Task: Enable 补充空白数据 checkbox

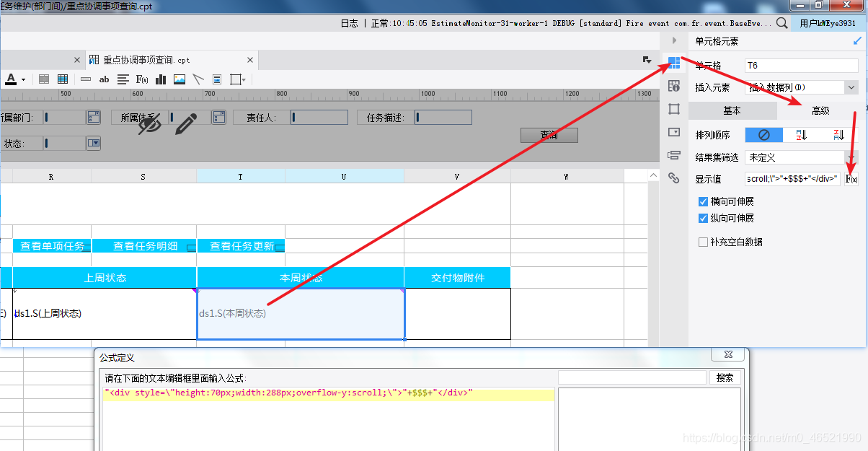Action: 703,242
